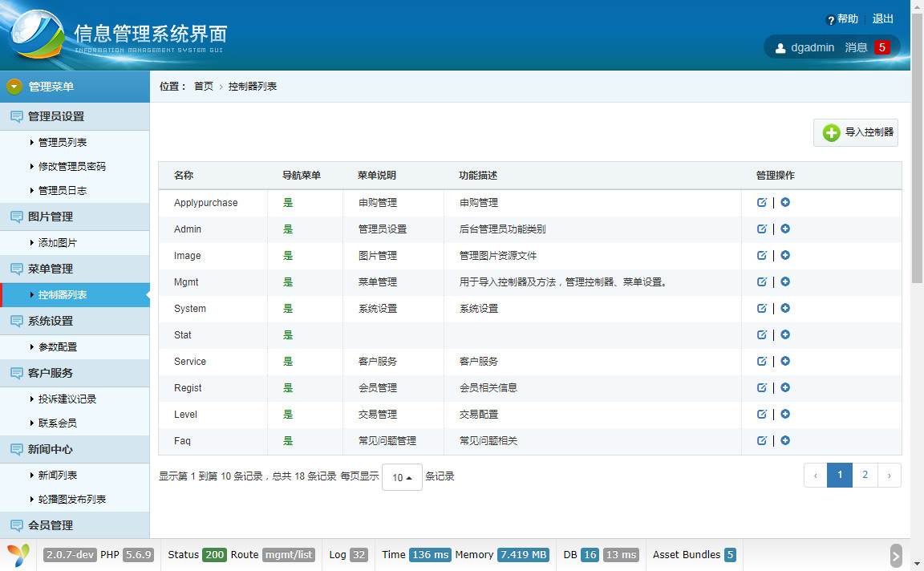Click the edit icon for Applypurchase row
Viewport: 924px width, 571px height.
[762, 202]
